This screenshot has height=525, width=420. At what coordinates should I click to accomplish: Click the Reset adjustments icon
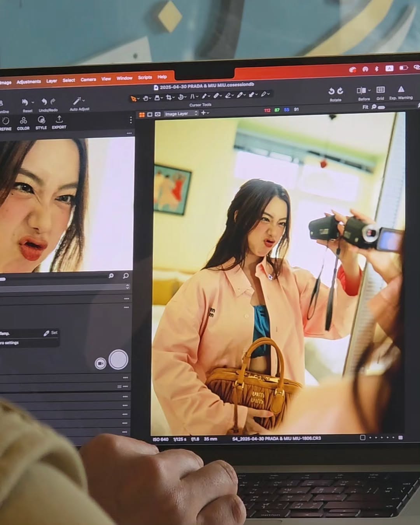25,102
